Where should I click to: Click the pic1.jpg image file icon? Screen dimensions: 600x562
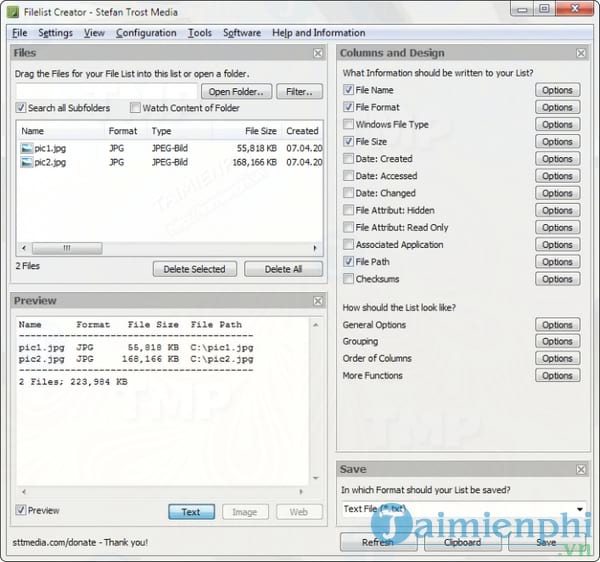[26, 148]
